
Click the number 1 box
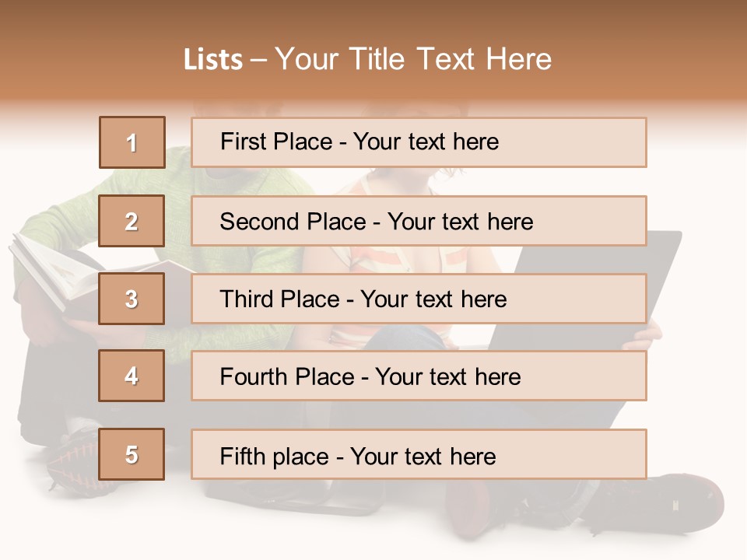(132, 142)
